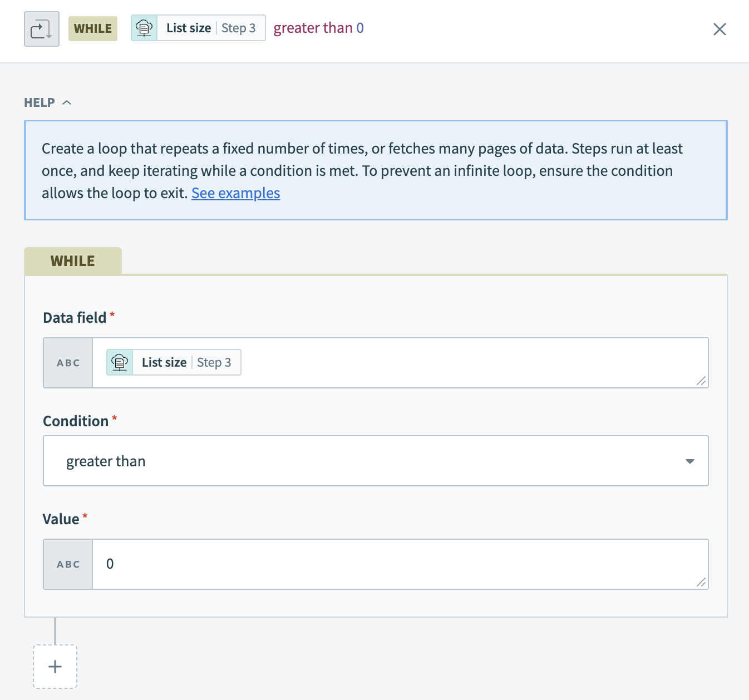Close the loop configuration panel

(x=720, y=29)
